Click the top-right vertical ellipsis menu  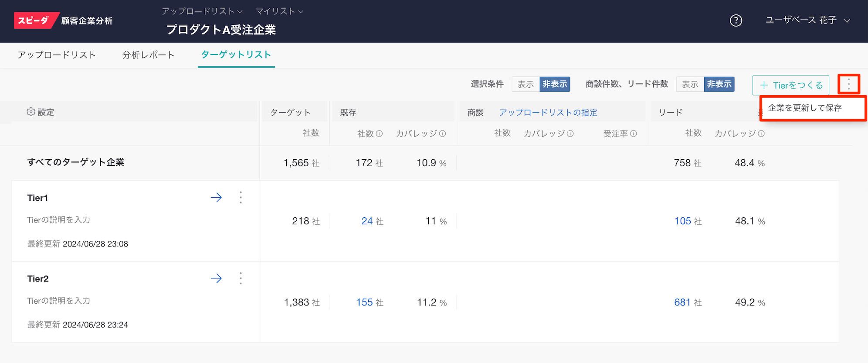[848, 84]
